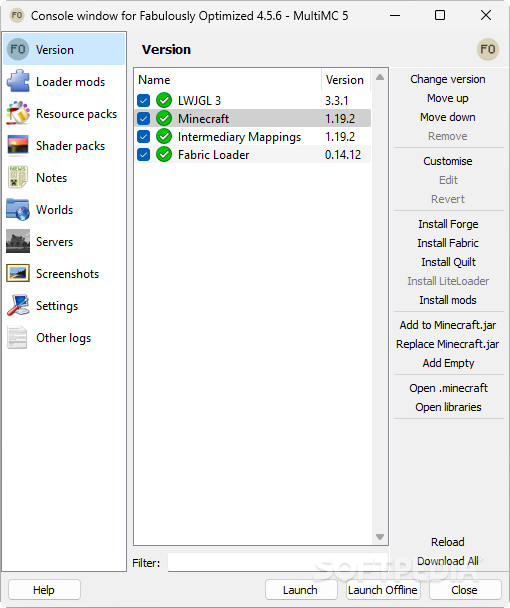Open the Notes page label
The height and width of the screenshot is (608, 510).
[51, 178]
